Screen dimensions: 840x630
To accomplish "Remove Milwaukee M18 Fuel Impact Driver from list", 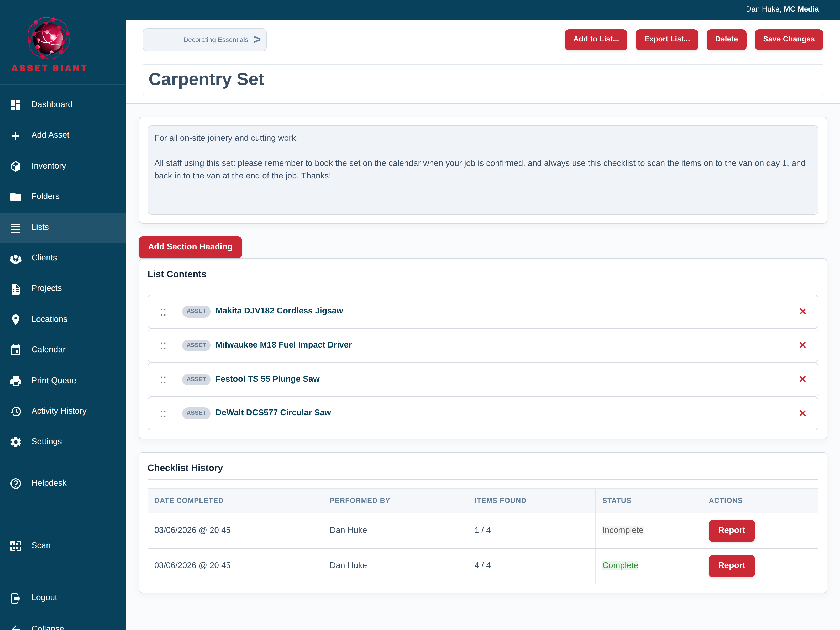I will point(802,345).
